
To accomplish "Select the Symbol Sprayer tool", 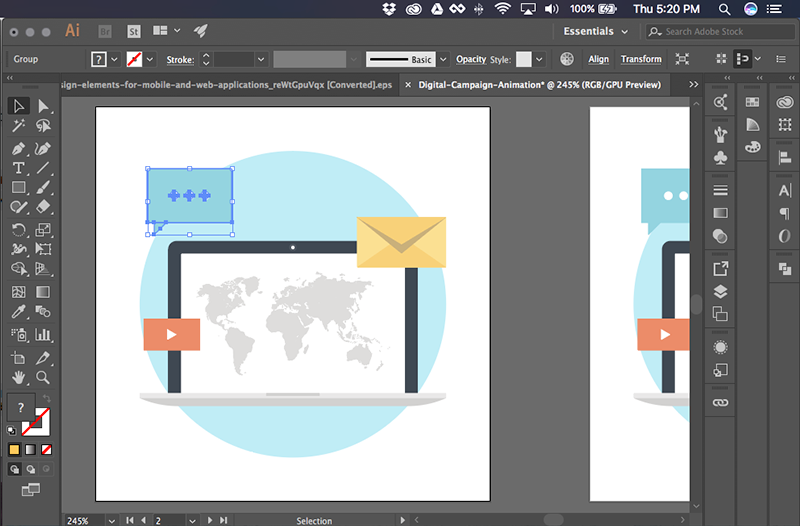I will click(x=18, y=335).
